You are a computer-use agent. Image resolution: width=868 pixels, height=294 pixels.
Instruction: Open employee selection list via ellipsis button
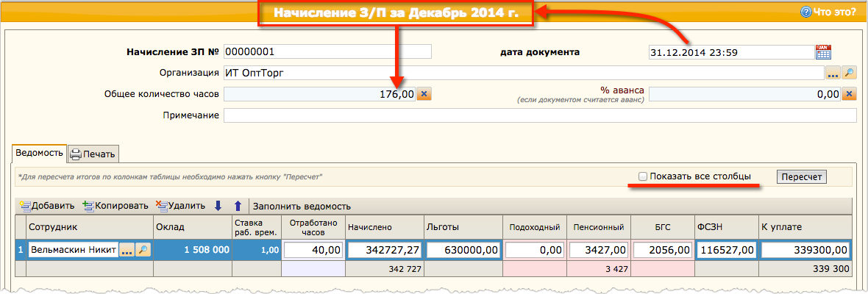[x=127, y=251]
